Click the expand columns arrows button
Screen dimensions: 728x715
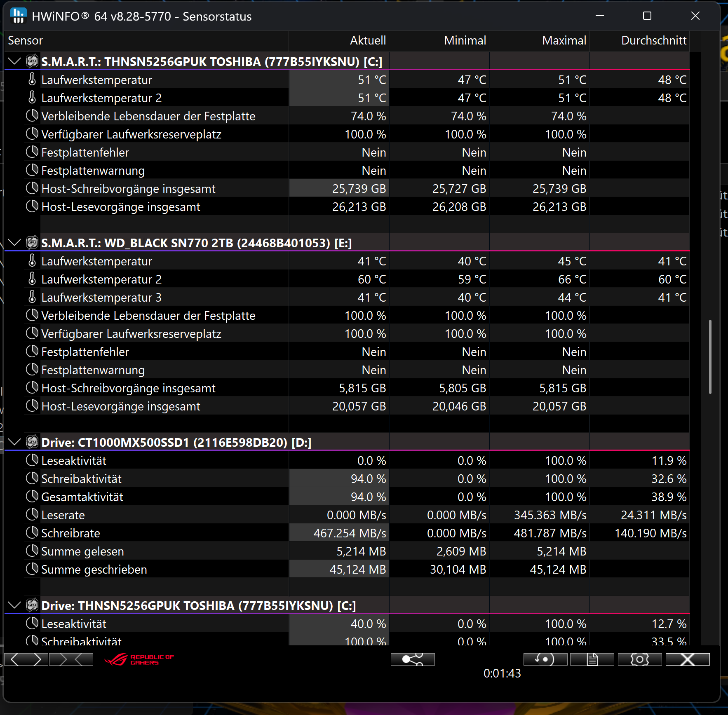[26, 659]
